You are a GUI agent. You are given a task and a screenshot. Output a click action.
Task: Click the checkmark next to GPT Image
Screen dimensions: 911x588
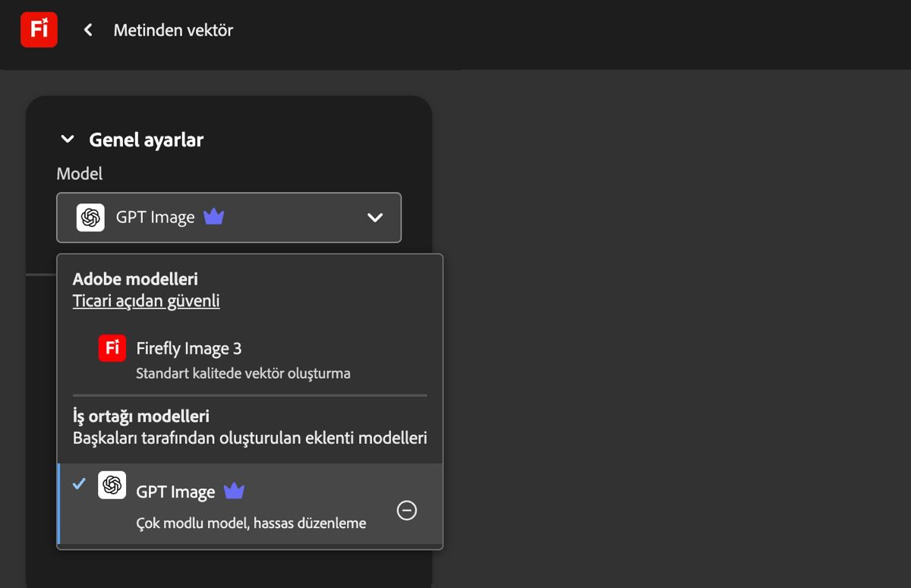(79, 484)
